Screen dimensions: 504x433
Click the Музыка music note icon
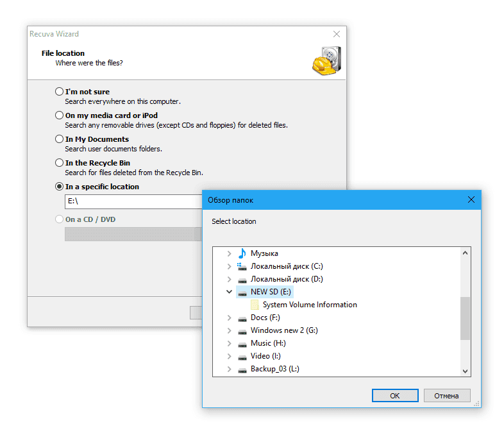242,253
